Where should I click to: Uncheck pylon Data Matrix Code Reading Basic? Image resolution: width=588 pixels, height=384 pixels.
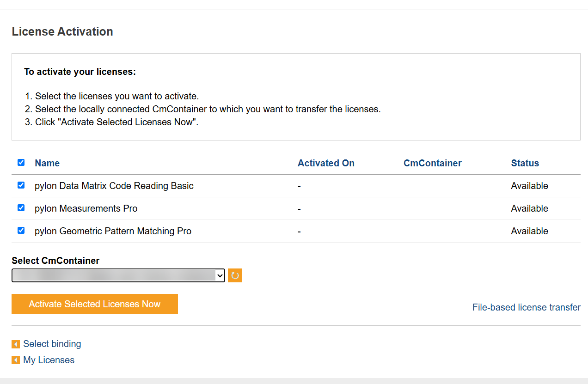(x=21, y=185)
